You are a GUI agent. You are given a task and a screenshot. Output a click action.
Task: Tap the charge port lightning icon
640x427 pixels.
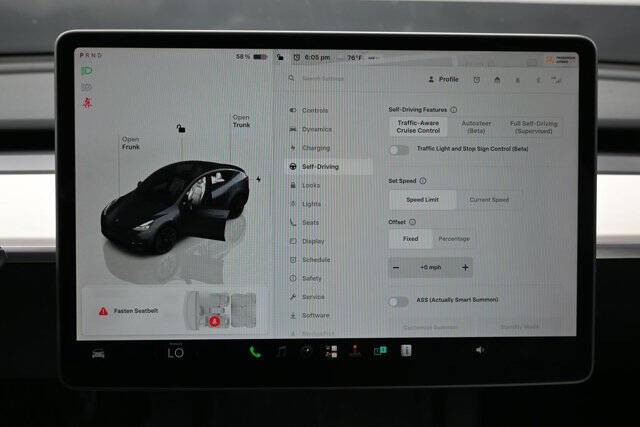(x=259, y=179)
